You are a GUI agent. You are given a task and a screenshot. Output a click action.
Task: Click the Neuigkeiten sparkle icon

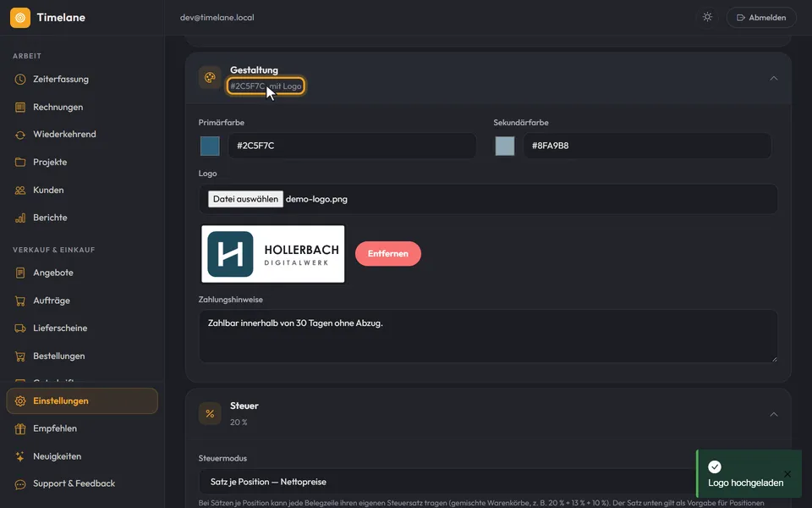(x=20, y=456)
